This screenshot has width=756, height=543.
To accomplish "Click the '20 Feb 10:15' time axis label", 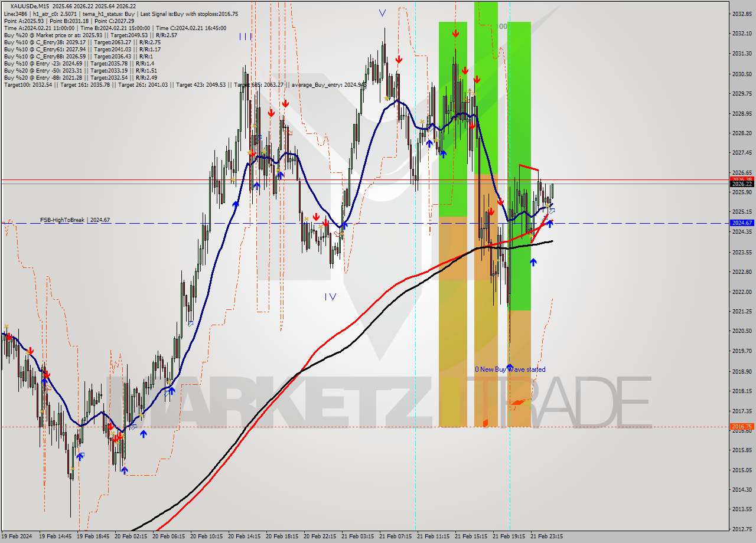I will pyautogui.click(x=206, y=537).
